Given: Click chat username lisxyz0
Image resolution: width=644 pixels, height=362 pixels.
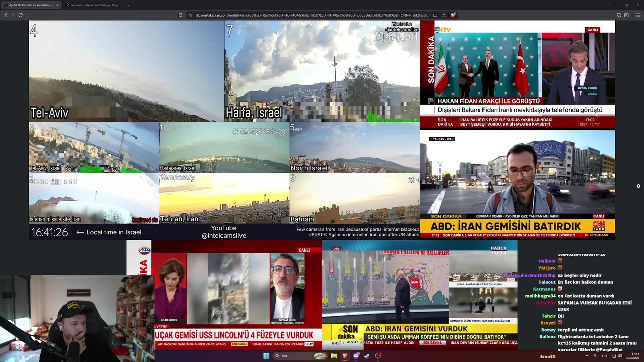Looking at the screenshot, I should [x=548, y=323].
